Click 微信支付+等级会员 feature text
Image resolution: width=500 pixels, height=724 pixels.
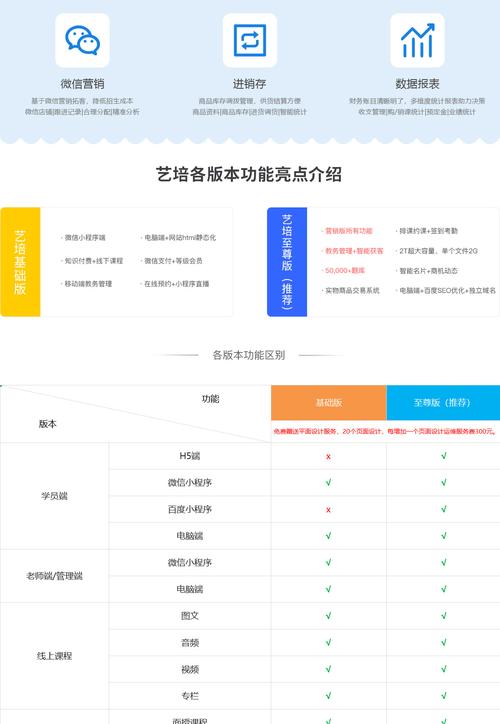coord(172,261)
